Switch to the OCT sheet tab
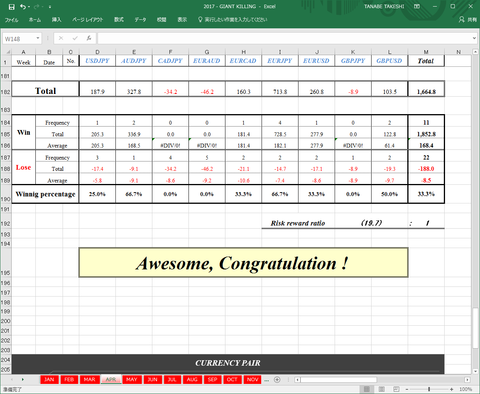The image size is (480, 394). [232, 380]
